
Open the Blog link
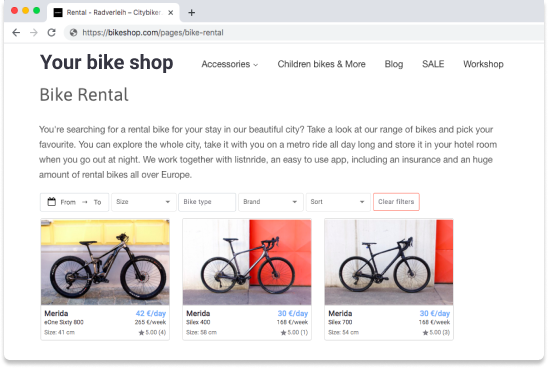(394, 64)
